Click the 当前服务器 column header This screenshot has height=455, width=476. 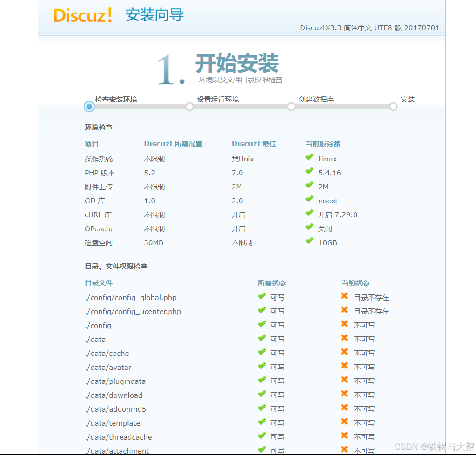323,144
